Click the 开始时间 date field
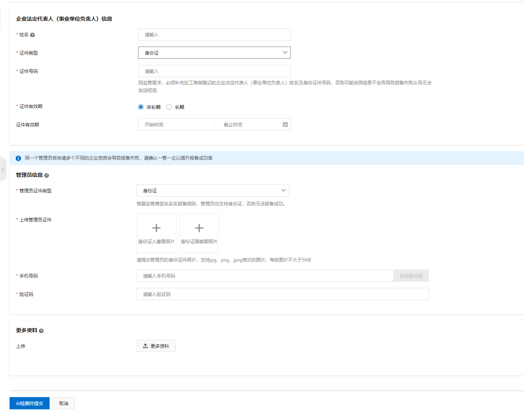 (176, 124)
